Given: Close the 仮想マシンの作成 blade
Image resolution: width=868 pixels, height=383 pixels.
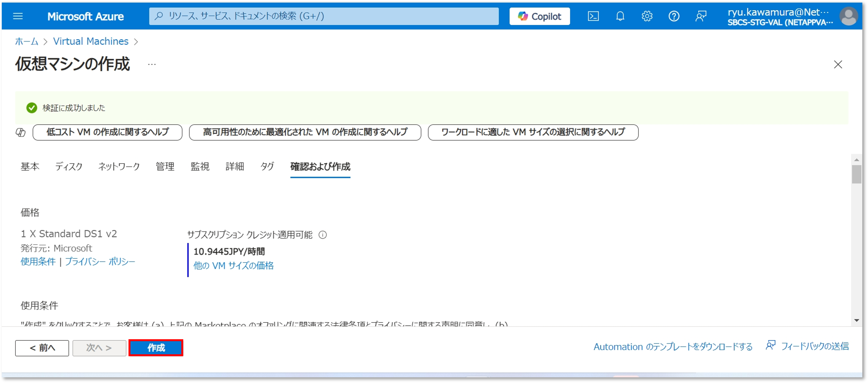Looking at the screenshot, I should click(838, 64).
